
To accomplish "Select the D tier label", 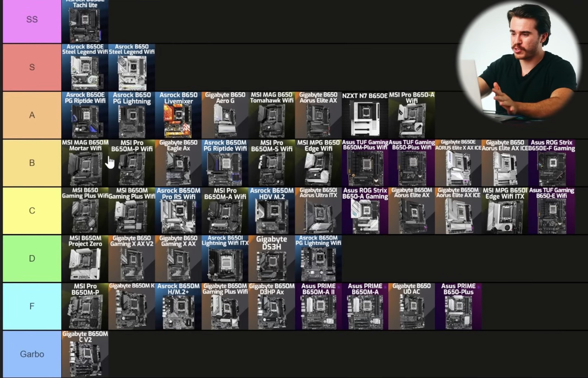I will point(32,258).
